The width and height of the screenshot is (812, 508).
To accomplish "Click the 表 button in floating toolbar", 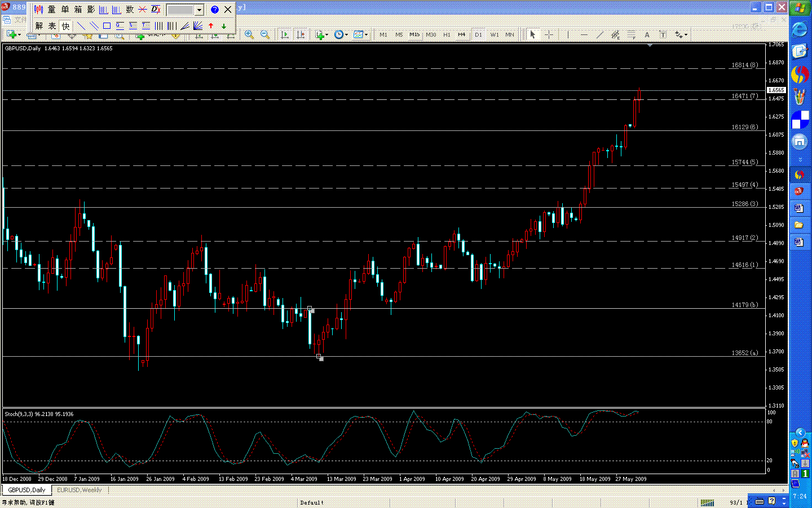I will (52, 26).
